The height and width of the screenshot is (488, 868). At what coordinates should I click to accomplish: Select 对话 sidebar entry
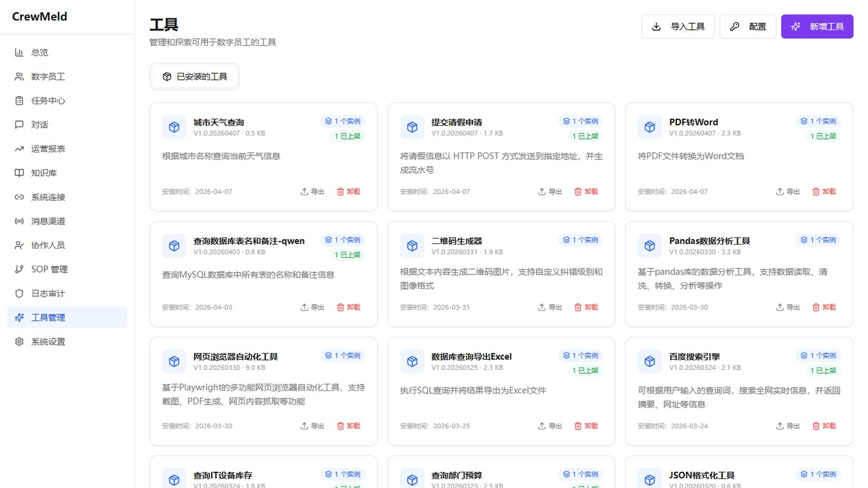point(67,125)
